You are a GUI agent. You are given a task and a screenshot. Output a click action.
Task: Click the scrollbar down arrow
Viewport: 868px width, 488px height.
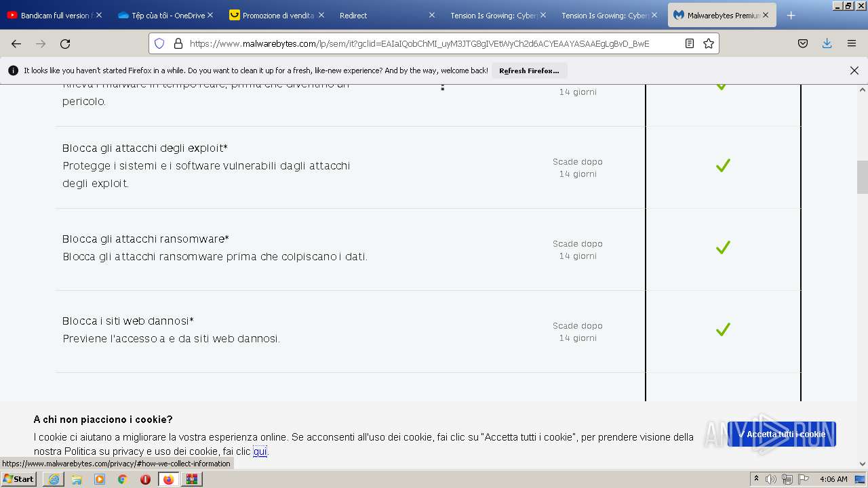pyautogui.click(x=863, y=464)
